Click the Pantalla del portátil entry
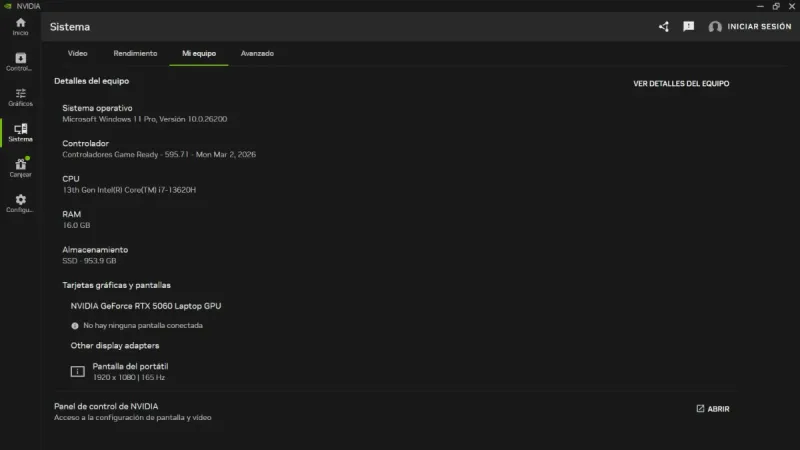The height and width of the screenshot is (450, 800). coord(130,366)
